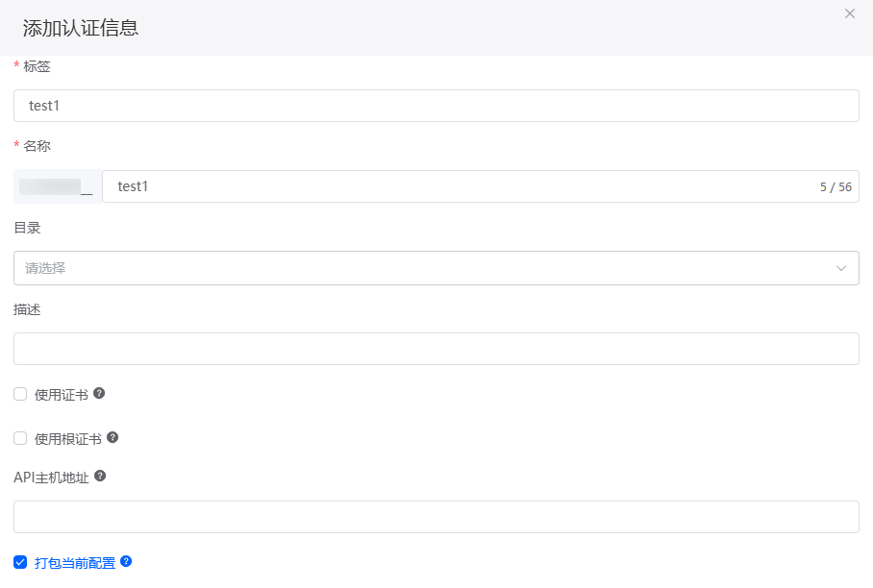This screenshot has width=873, height=588.
Task: Click the 打包当前配置 label text
Action: [x=75, y=563]
